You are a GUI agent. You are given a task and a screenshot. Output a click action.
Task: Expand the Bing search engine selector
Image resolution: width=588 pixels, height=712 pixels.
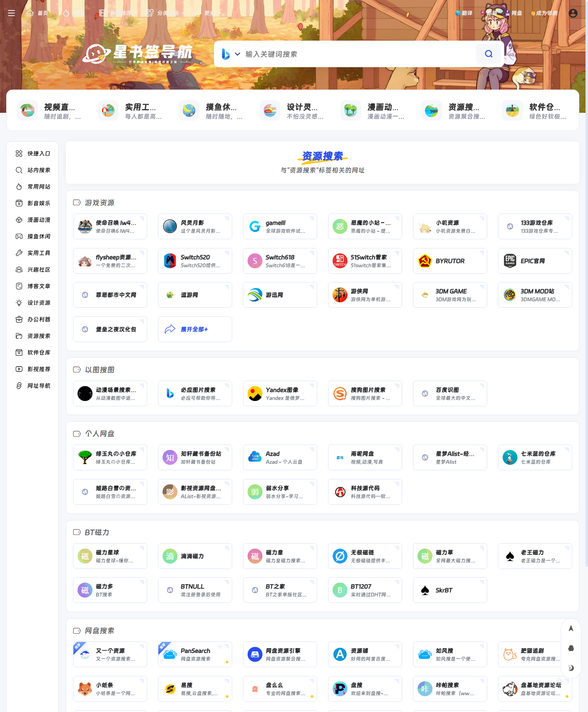tap(231, 54)
